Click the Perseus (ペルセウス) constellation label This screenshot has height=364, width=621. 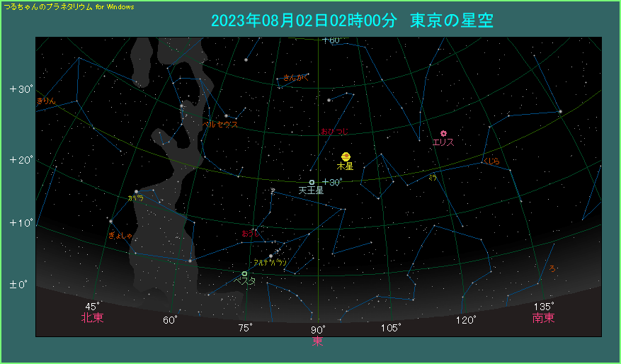220,125
